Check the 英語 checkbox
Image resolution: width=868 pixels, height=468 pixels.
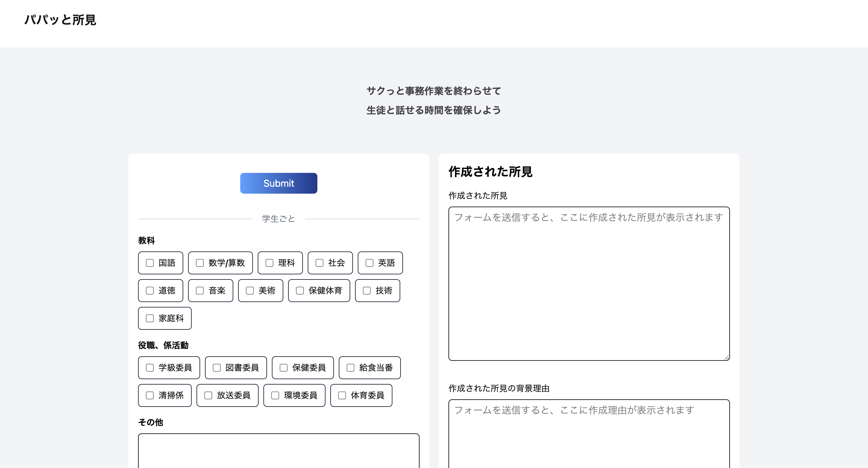click(x=369, y=263)
